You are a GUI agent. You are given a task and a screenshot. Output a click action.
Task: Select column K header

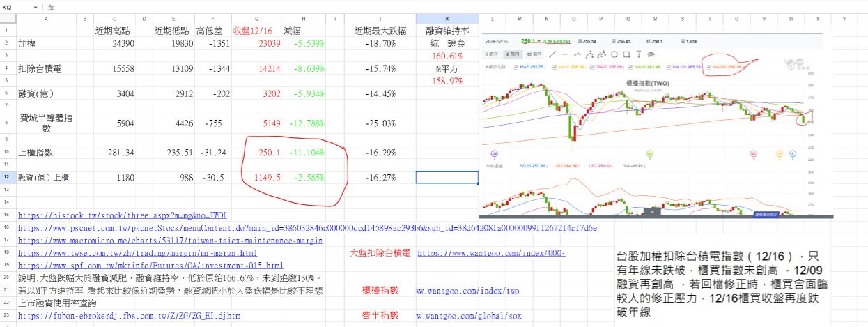447,20
